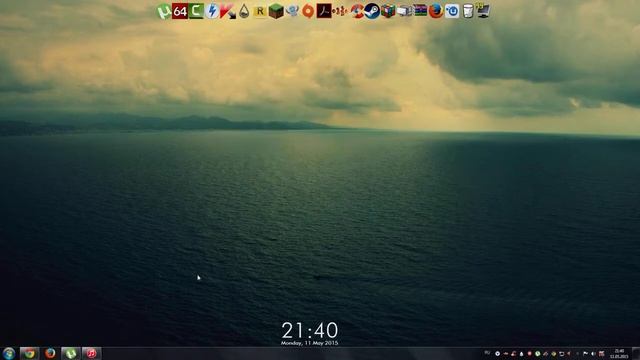
Task: Open the green Camtasia C icon
Action: 196,11
